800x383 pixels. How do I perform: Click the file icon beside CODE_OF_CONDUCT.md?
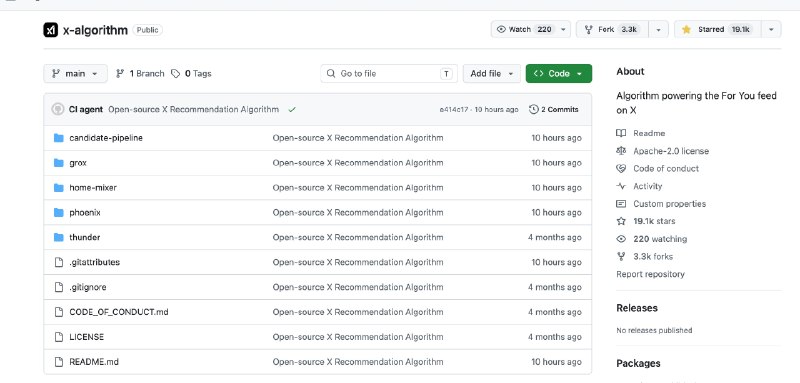click(x=59, y=312)
